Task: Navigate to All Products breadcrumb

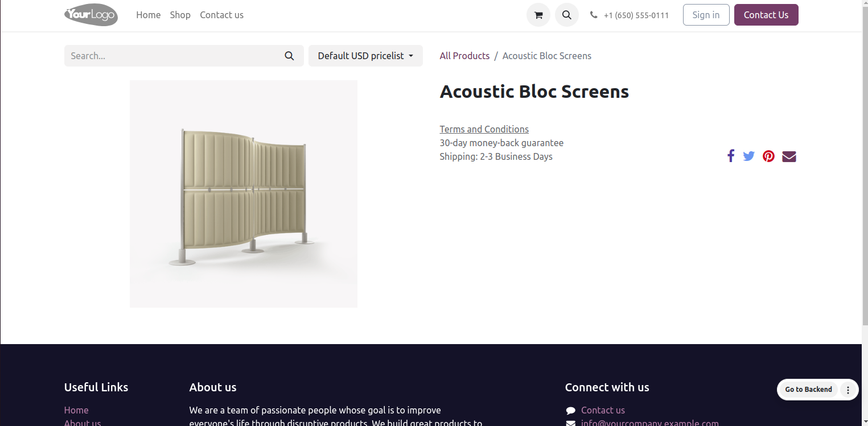Action: tap(464, 56)
